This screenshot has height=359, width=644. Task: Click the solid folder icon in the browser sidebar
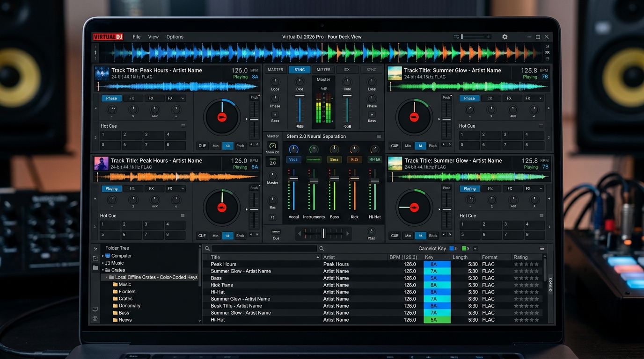pos(95,268)
